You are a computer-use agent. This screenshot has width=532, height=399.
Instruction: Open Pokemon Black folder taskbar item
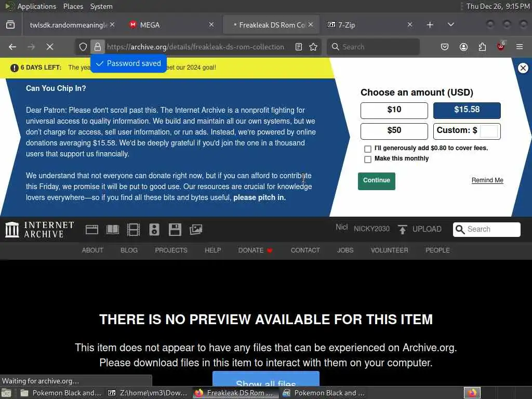pyautogui.click(x=61, y=393)
